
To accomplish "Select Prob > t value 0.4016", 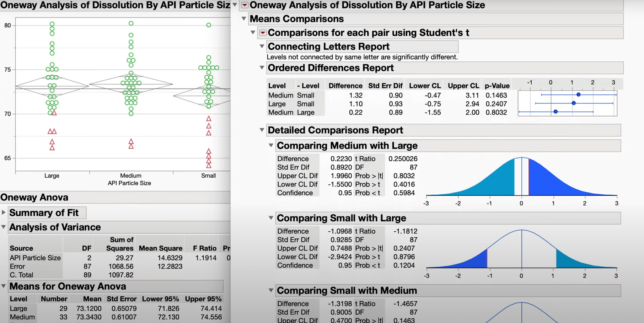I will (404, 184).
